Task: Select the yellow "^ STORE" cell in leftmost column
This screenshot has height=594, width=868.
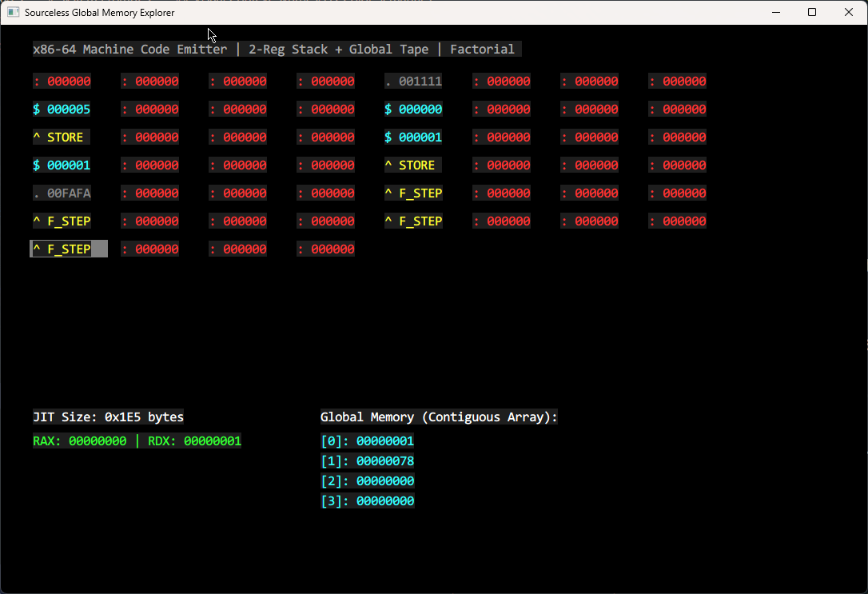Action: tap(58, 138)
